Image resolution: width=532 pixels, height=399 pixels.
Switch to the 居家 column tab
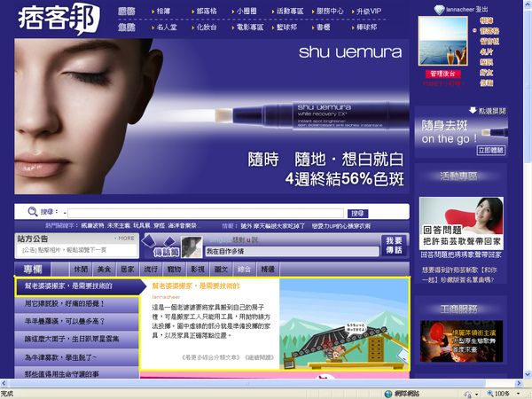(128, 270)
